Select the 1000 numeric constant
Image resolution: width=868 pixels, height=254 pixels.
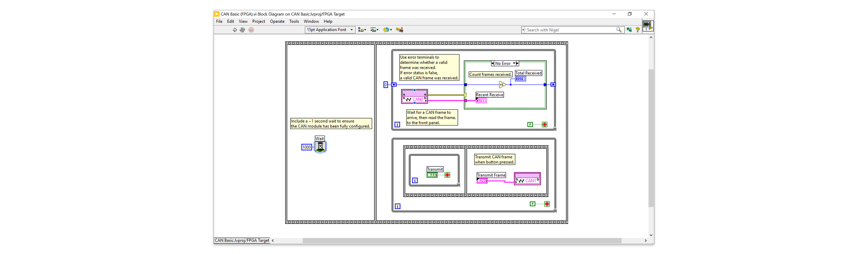[306, 147]
